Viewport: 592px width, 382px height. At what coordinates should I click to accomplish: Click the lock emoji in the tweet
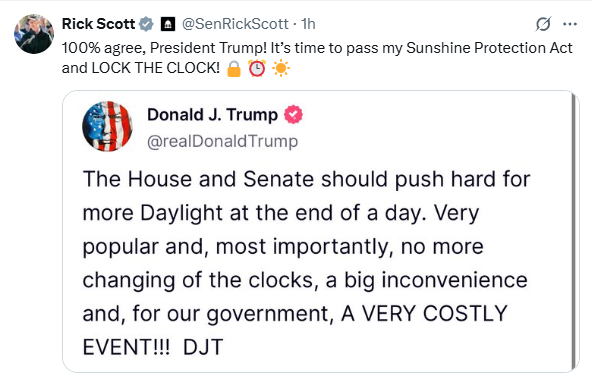coord(234,69)
